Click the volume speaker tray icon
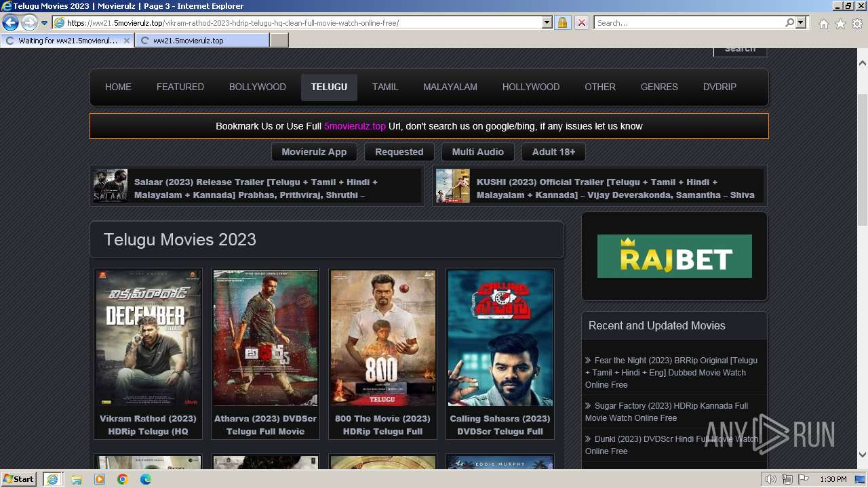The width and height of the screenshot is (868, 488). coord(770,479)
